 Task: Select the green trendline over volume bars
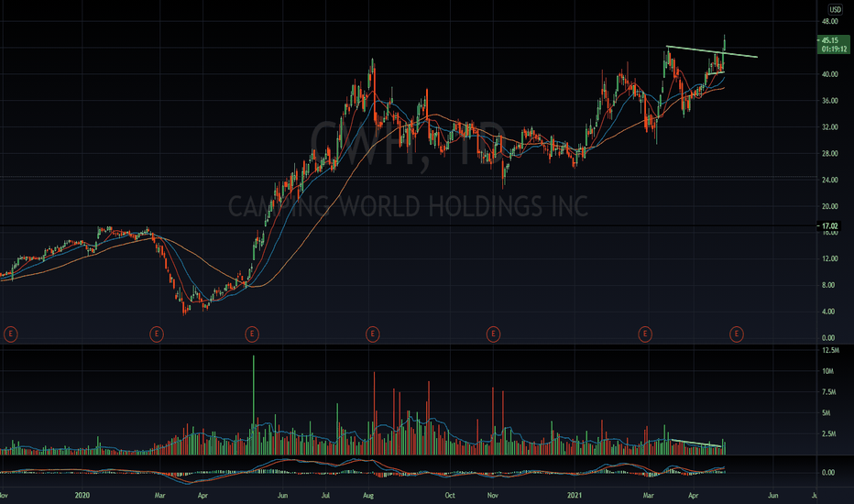click(696, 443)
